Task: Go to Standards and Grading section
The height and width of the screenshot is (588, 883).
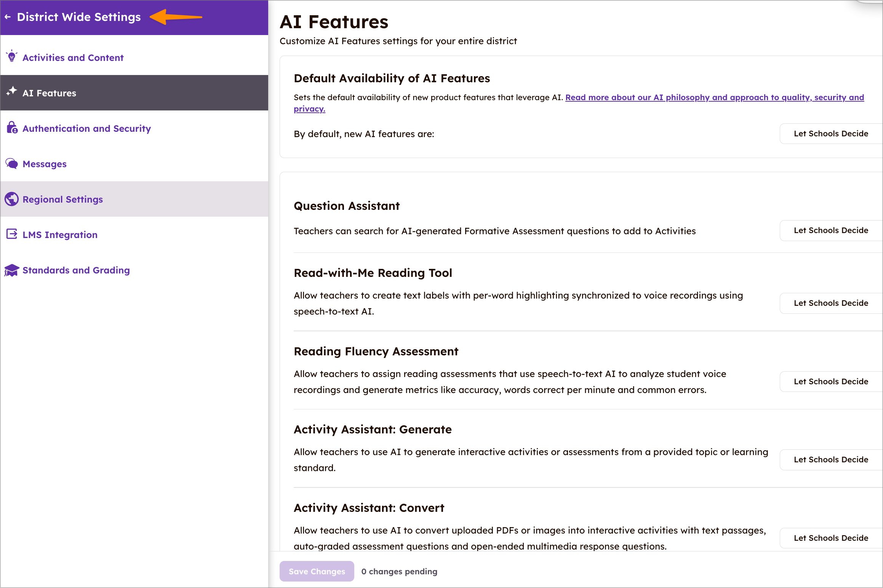Action: [x=76, y=270]
